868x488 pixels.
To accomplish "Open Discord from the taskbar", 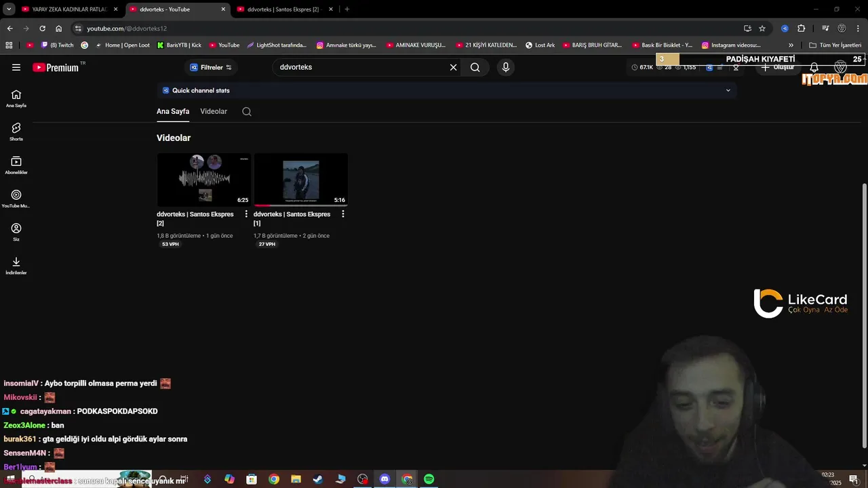I will [x=384, y=479].
